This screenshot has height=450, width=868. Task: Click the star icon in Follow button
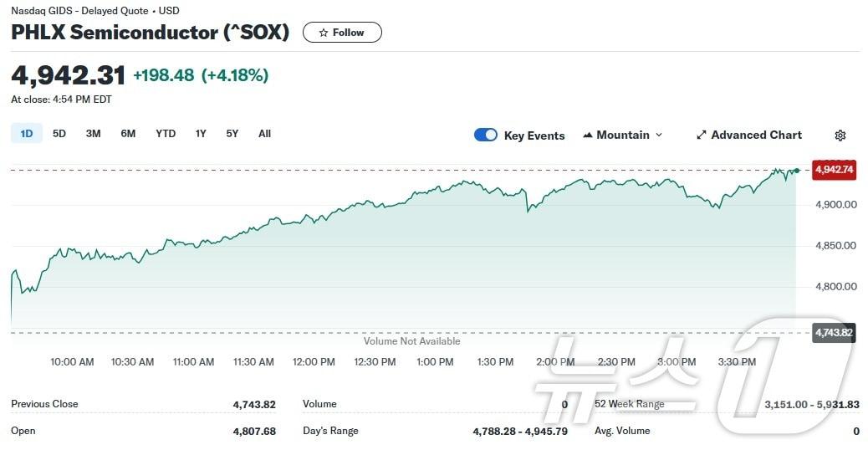click(x=324, y=33)
